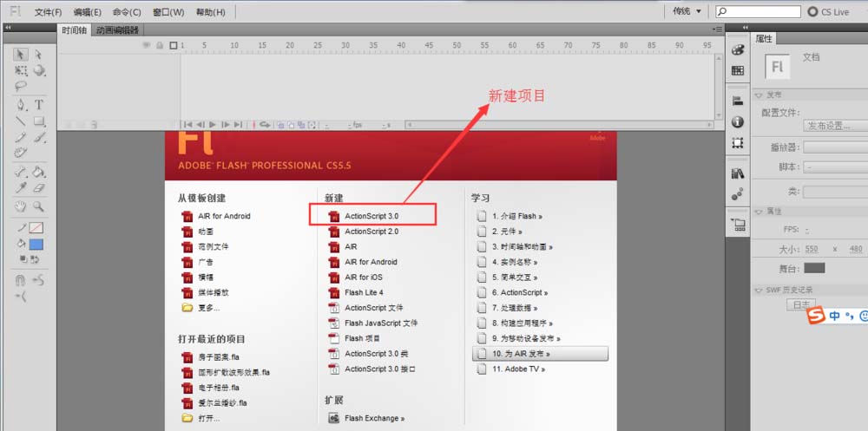
Task: Click the Straighten option icon
Action: 21,297
